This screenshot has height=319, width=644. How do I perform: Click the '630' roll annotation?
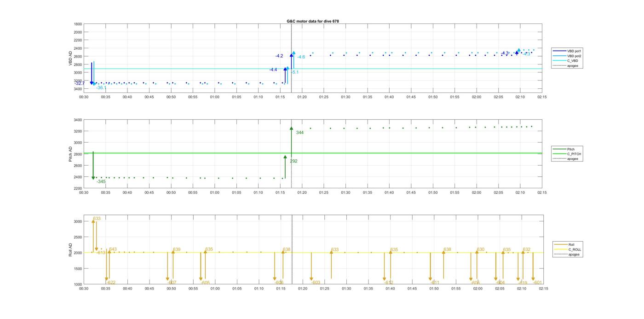[x=481, y=249]
